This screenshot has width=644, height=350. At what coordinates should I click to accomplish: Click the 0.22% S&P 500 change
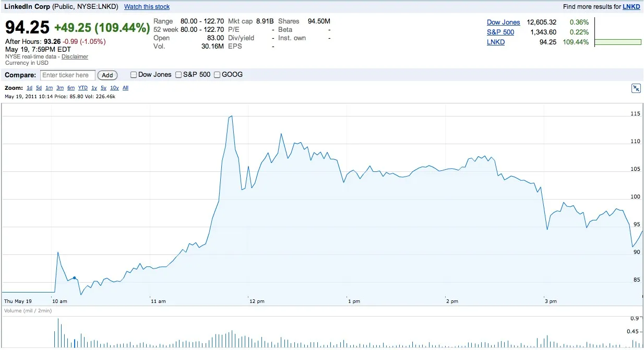pyautogui.click(x=580, y=32)
